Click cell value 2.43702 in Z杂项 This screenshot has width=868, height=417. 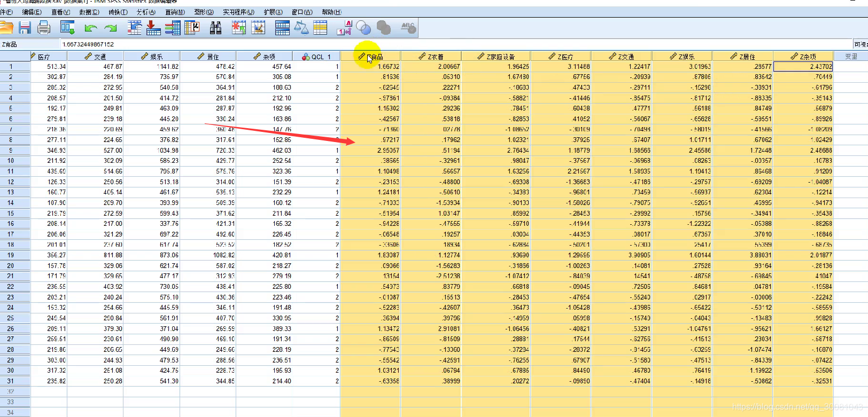[x=803, y=67]
